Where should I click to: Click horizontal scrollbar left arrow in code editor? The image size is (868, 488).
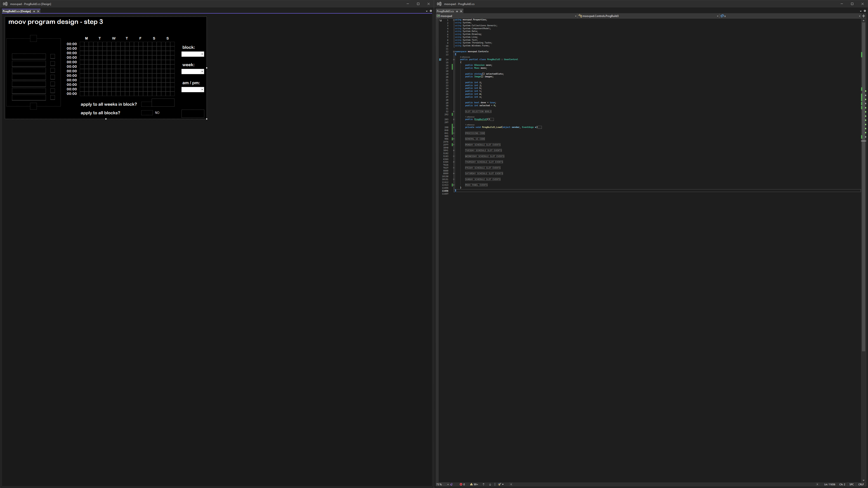click(511, 484)
